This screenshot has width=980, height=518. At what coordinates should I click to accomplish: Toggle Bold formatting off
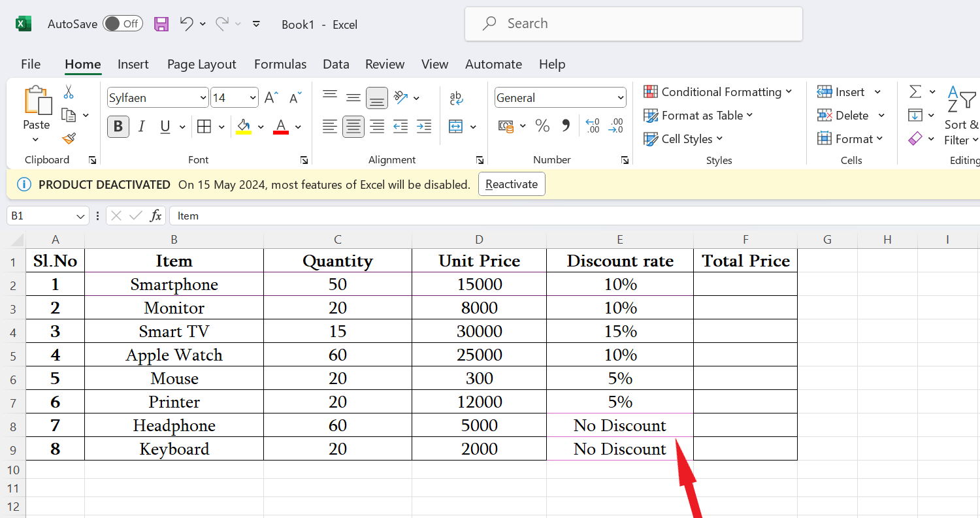[x=118, y=126]
